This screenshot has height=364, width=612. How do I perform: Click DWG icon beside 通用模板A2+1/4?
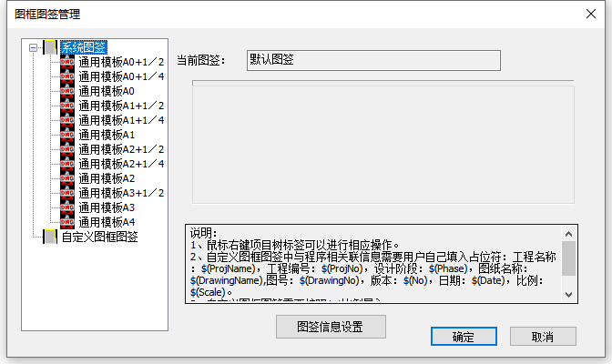click(x=67, y=164)
